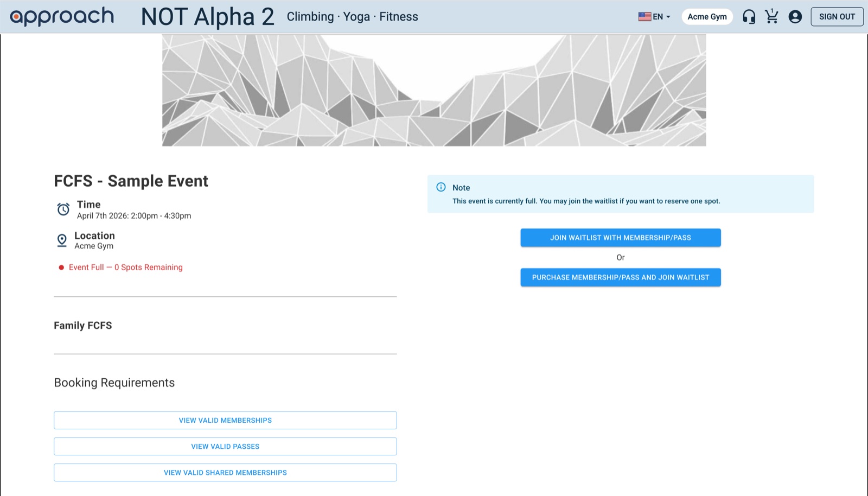Screen dimensions: 868x496
Task: Click 'Climbing · Yoga · Fitness' tagline
Action: click(352, 17)
